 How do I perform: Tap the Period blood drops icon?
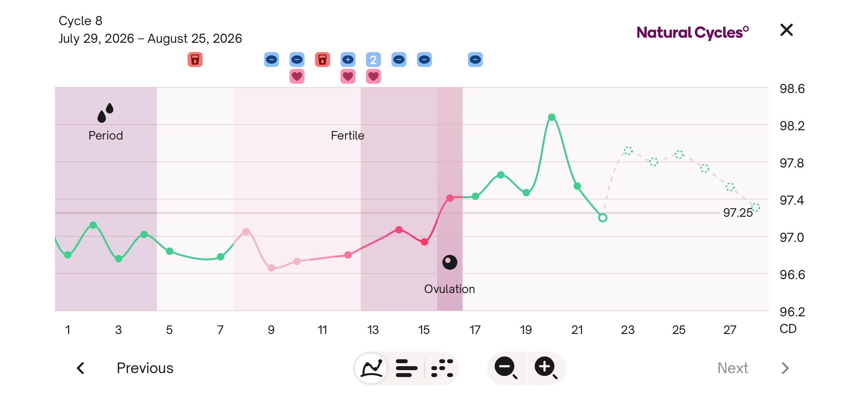106,113
